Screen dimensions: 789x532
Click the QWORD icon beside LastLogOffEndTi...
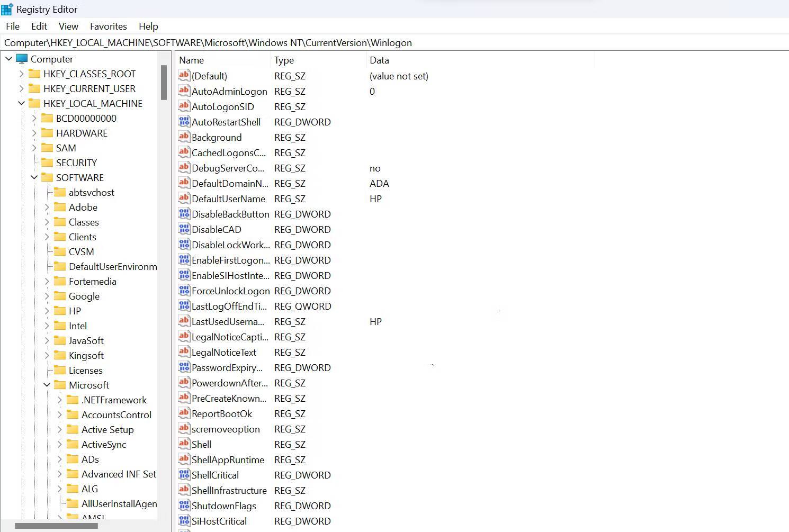point(183,306)
